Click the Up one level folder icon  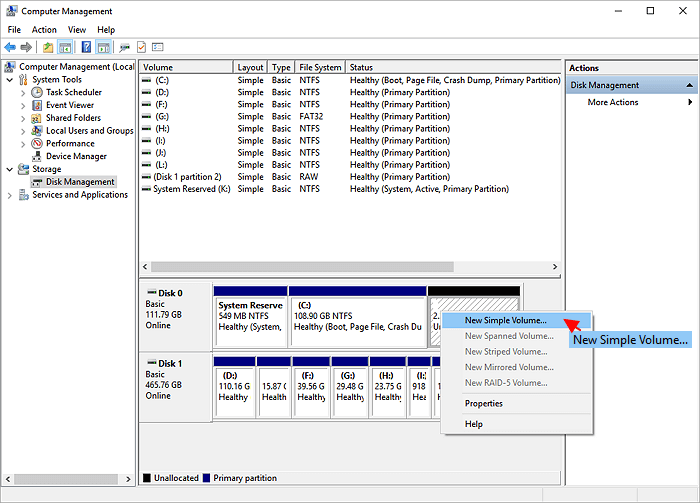[48, 47]
